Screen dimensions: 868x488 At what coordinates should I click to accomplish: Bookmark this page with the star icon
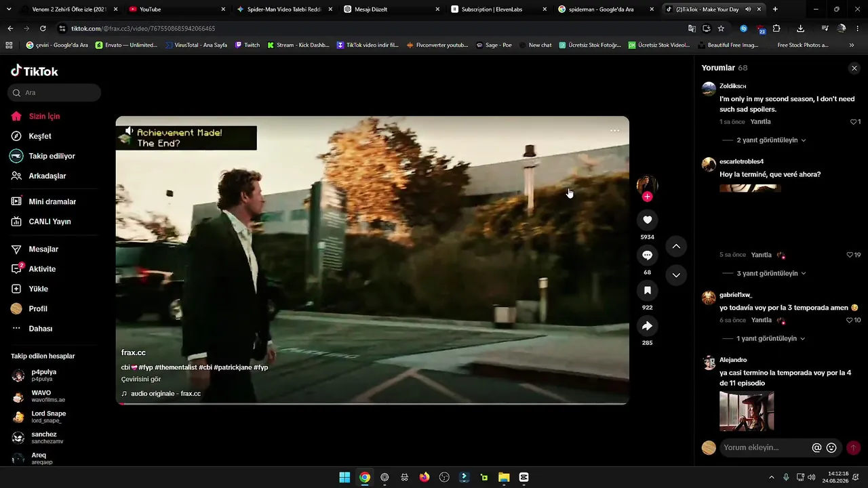[721, 28]
